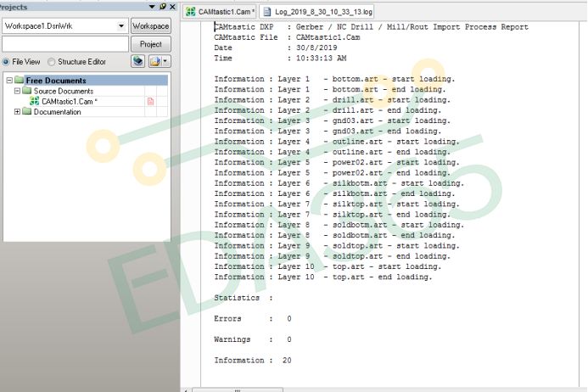Click the CAMtastic icon on the first tab

191,12
